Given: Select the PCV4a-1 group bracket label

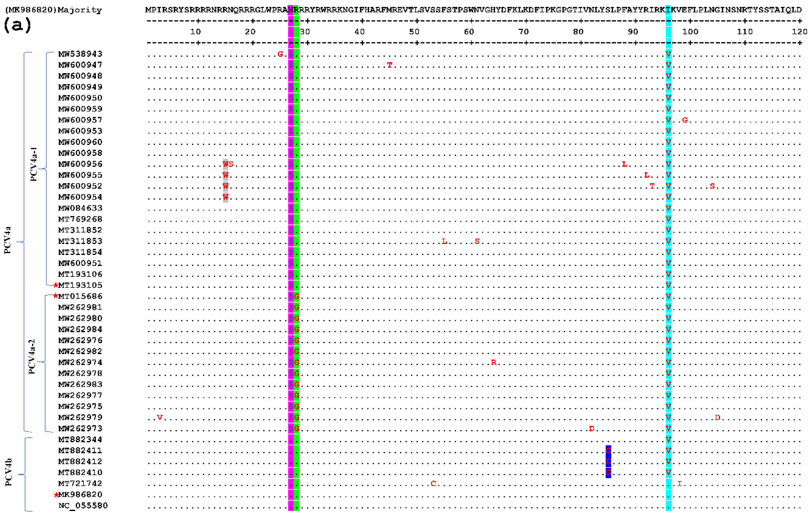Looking at the screenshot, I should click(34, 164).
